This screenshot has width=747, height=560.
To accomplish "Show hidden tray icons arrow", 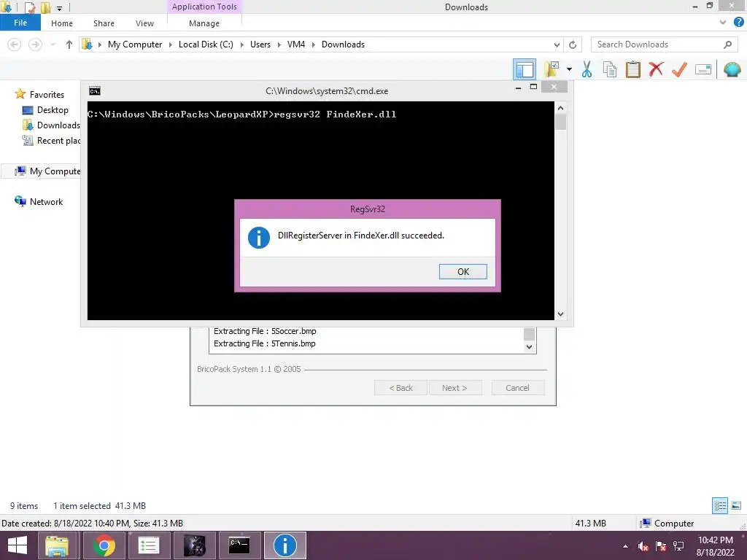I will pos(625,546).
